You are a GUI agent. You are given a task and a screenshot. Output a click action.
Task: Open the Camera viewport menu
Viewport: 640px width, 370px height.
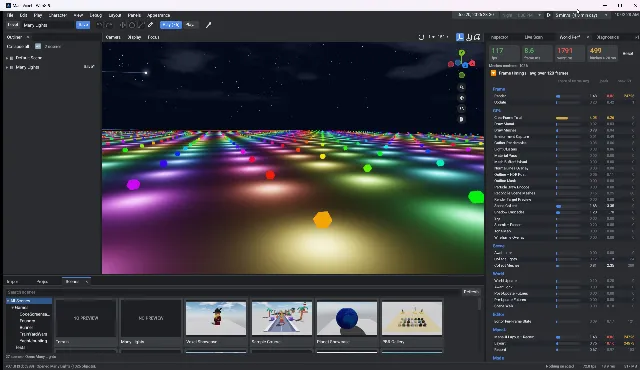(x=113, y=37)
